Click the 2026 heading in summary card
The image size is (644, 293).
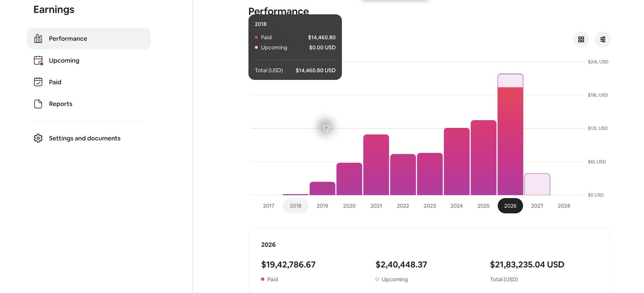(268, 245)
